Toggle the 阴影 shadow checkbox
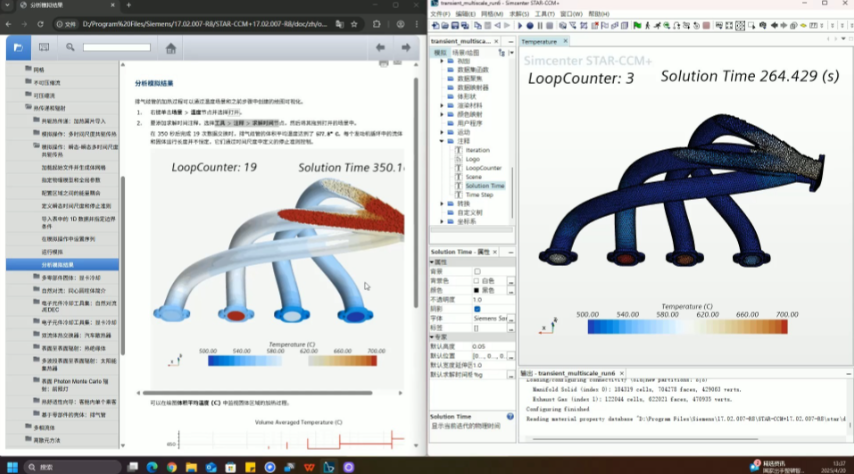The width and height of the screenshot is (854, 474). tap(477, 309)
